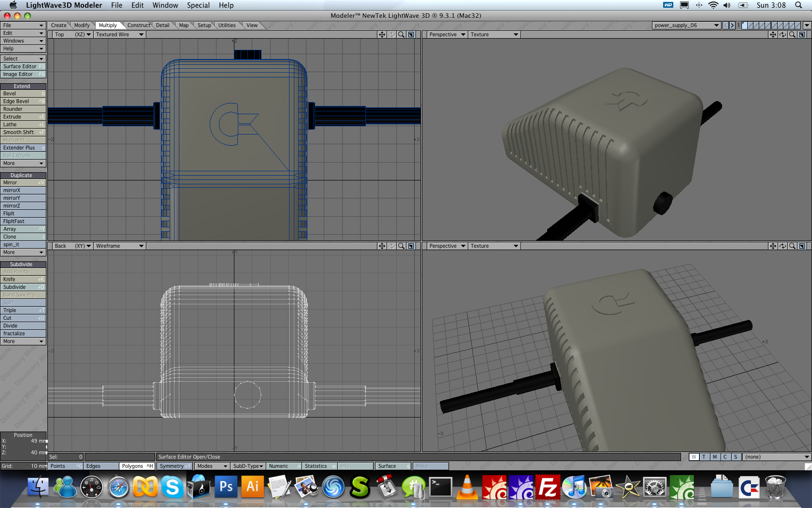Image resolution: width=812 pixels, height=508 pixels.
Task: Toggle second layer slot
Action: tap(751, 26)
